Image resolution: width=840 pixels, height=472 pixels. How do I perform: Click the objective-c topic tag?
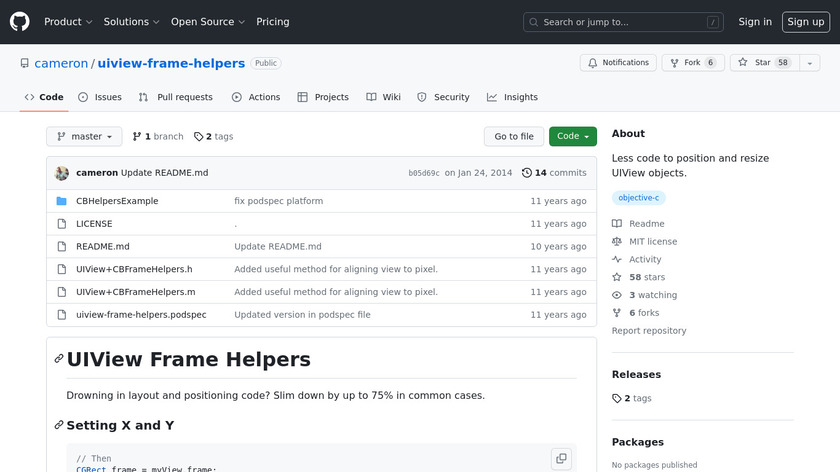639,198
